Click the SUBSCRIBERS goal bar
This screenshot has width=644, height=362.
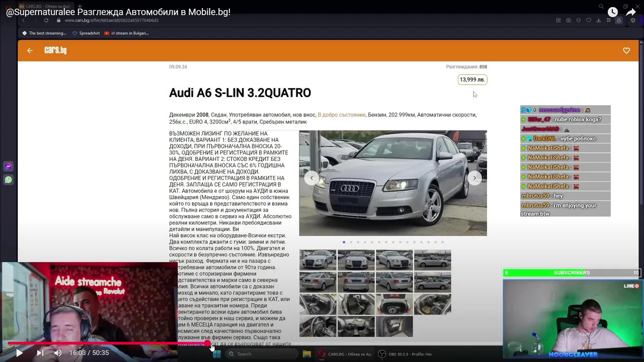tap(572, 273)
